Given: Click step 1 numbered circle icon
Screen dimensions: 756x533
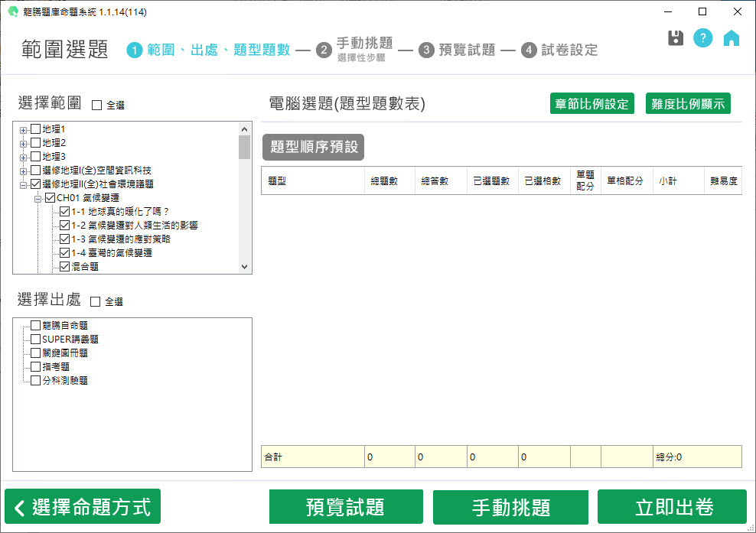Looking at the screenshot, I should tap(135, 50).
